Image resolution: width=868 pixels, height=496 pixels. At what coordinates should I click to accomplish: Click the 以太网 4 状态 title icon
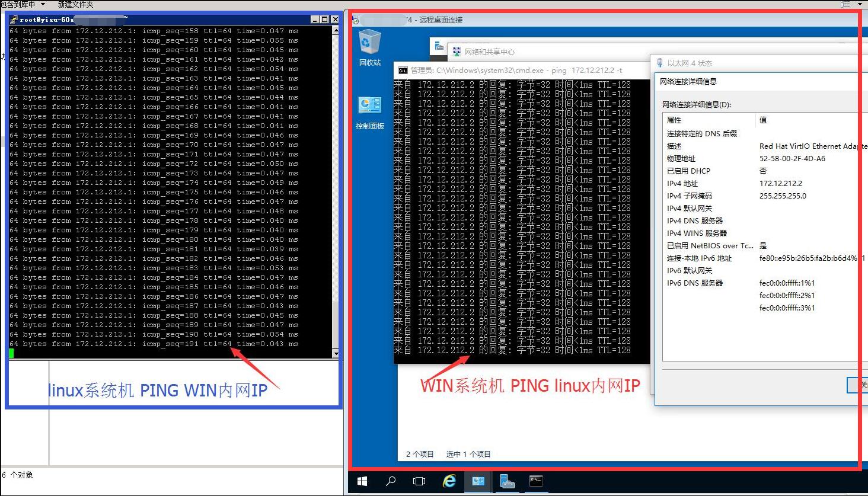(660, 63)
